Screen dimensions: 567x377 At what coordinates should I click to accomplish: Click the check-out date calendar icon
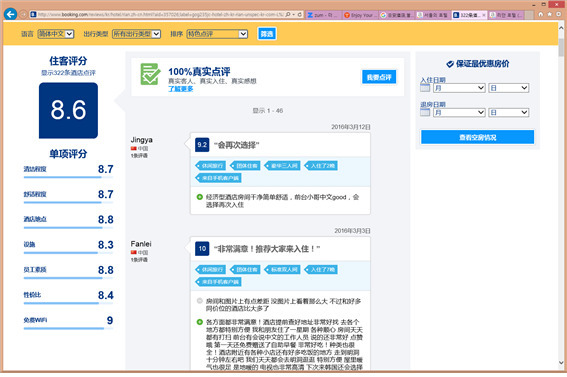[425, 112]
